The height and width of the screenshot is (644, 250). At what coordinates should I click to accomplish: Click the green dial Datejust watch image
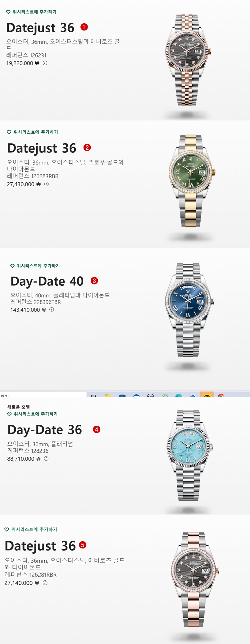[x=192, y=181]
